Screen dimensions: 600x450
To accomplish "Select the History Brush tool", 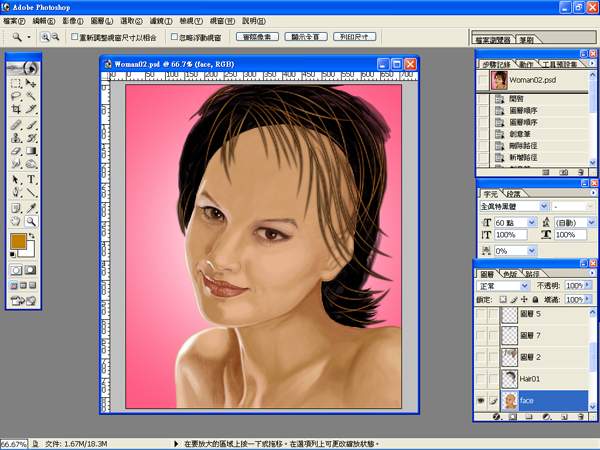I will [x=31, y=138].
